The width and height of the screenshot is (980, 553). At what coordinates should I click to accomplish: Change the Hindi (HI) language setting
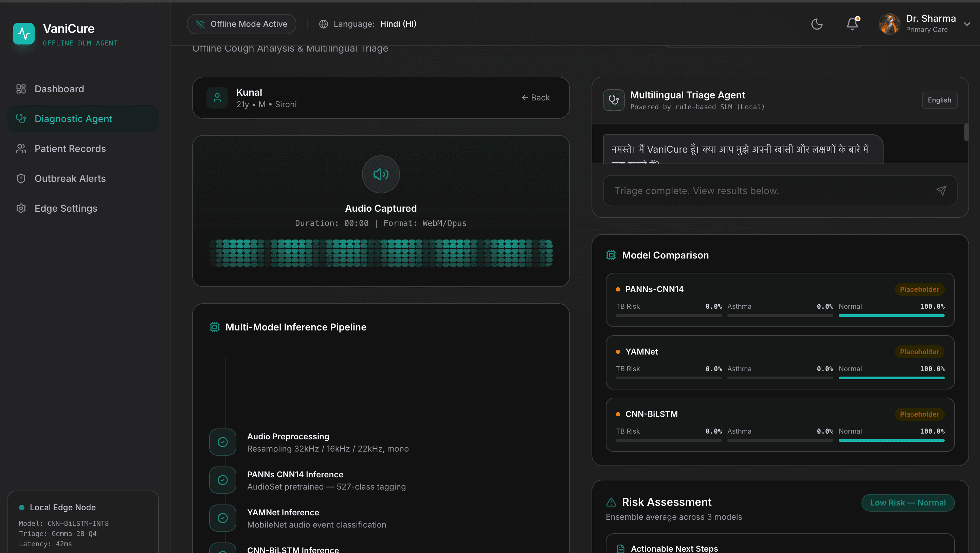pos(398,24)
